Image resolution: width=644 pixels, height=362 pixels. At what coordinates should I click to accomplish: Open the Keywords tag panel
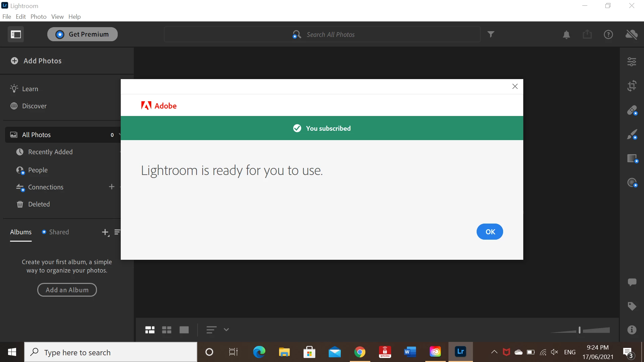coord(632,306)
